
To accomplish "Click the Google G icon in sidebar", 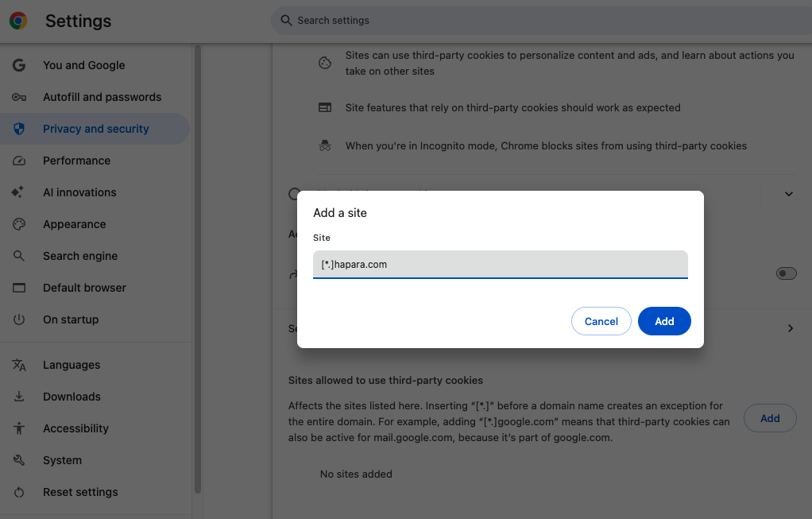I will coord(19,65).
